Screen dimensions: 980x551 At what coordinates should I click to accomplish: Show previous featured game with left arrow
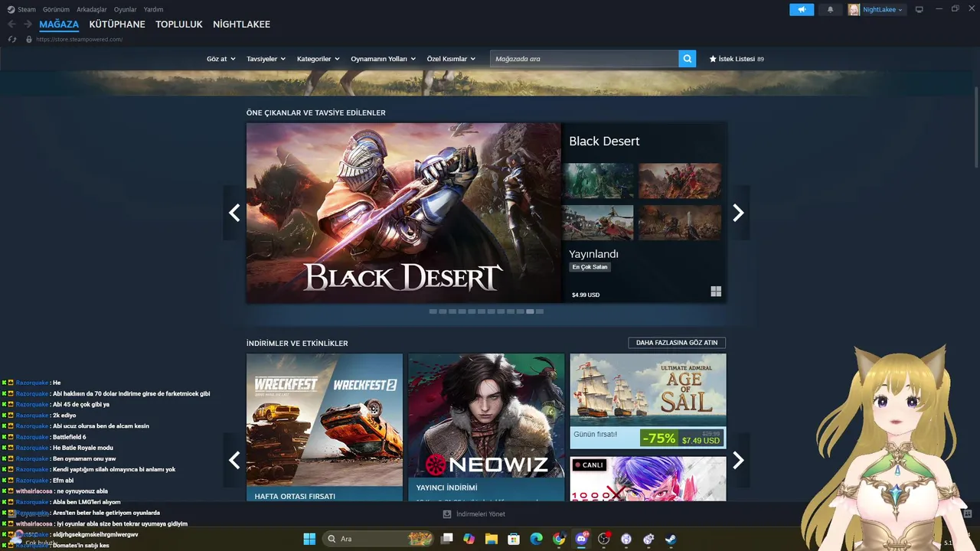(234, 213)
